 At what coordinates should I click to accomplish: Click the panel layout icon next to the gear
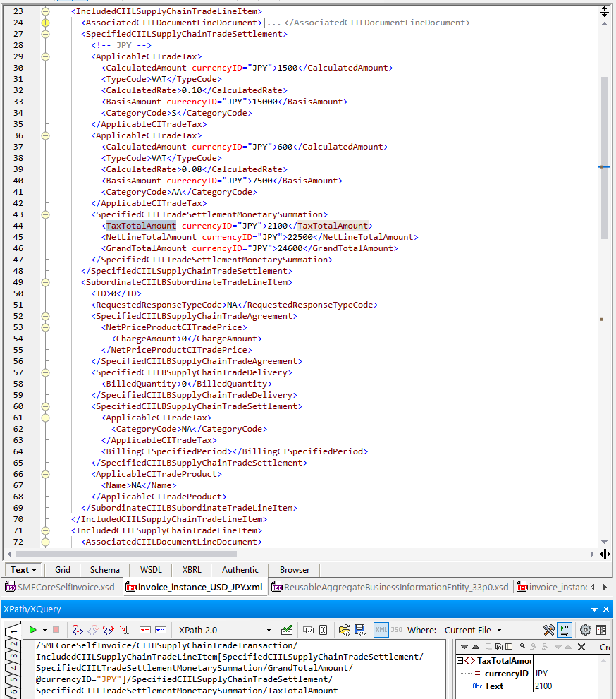601,630
